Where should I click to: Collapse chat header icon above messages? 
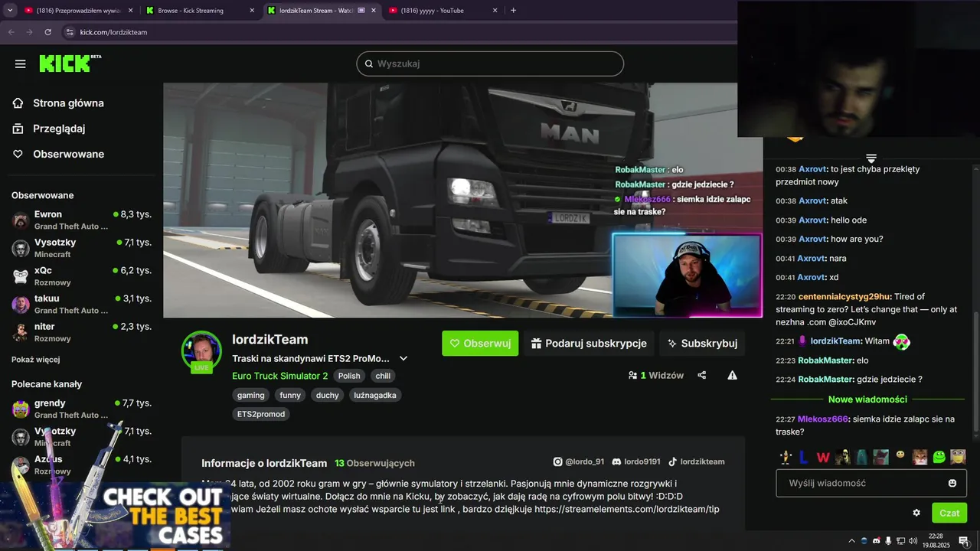click(x=871, y=158)
